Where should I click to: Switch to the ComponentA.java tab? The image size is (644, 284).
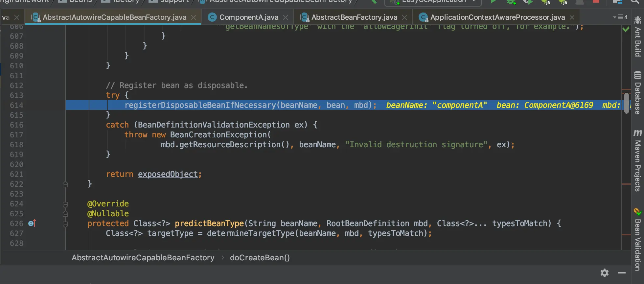click(249, 17)
